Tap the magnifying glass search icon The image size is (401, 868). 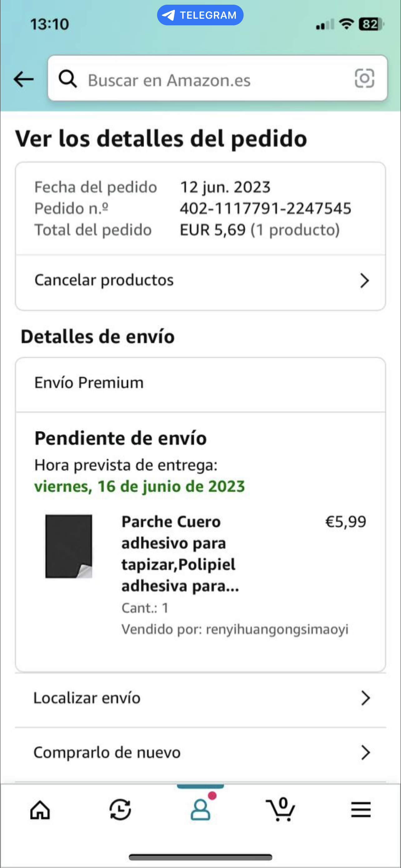68,79
